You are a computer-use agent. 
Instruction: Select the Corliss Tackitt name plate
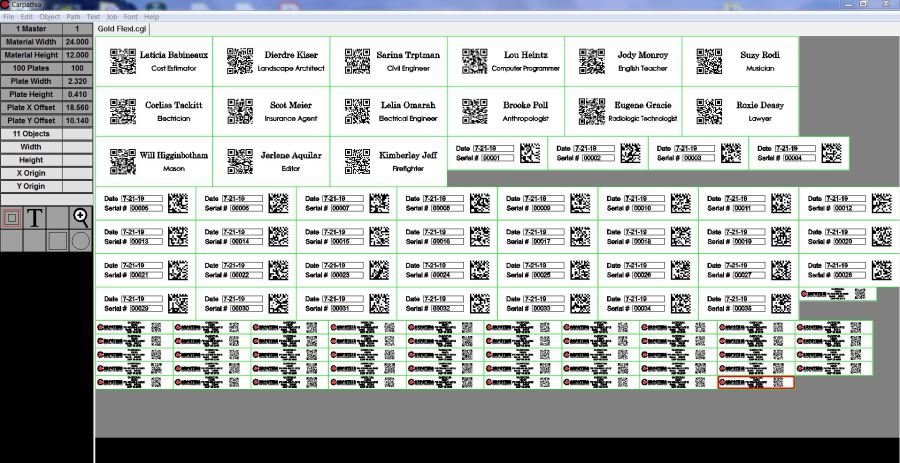(x=154, y=111)
